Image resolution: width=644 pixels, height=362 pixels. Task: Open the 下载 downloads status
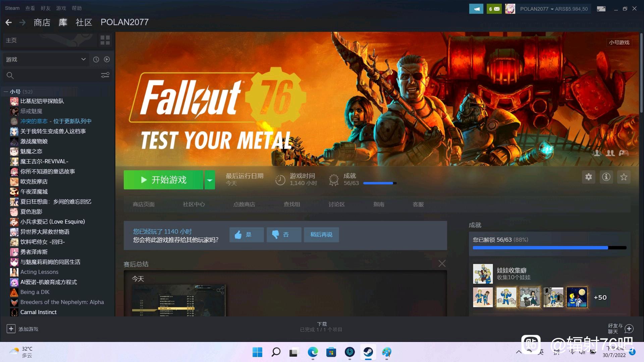(321, 327)
